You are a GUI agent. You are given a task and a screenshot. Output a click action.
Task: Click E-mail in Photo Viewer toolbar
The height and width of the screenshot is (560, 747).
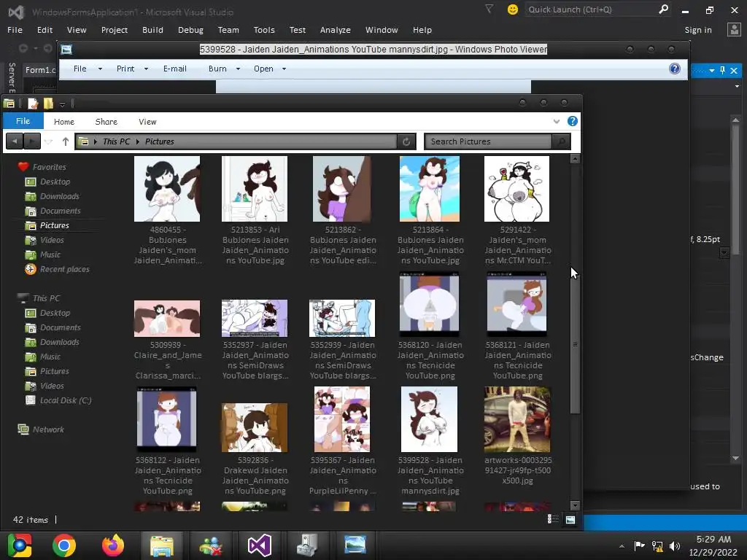coord(175,69)
